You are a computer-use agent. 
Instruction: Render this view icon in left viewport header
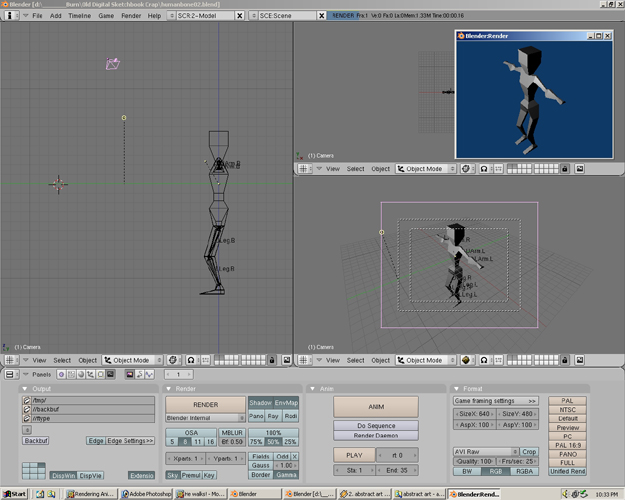tap(287, 360)
